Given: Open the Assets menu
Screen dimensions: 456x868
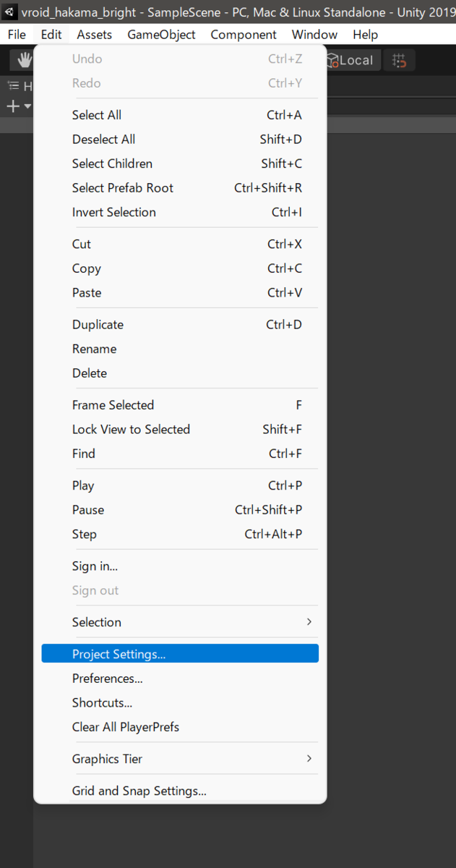Looking at the screenshot, I should pyautogui.click(x=95, y=35).
